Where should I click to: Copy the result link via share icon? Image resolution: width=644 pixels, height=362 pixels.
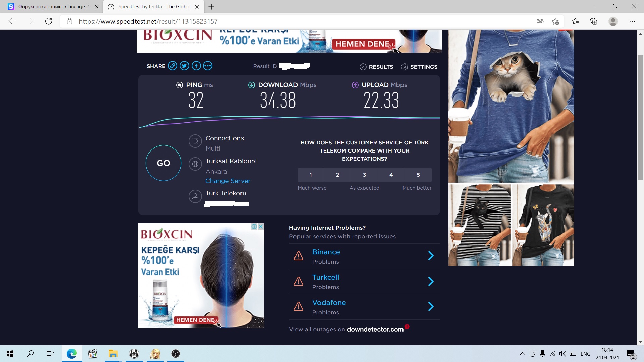click(173, 66)
